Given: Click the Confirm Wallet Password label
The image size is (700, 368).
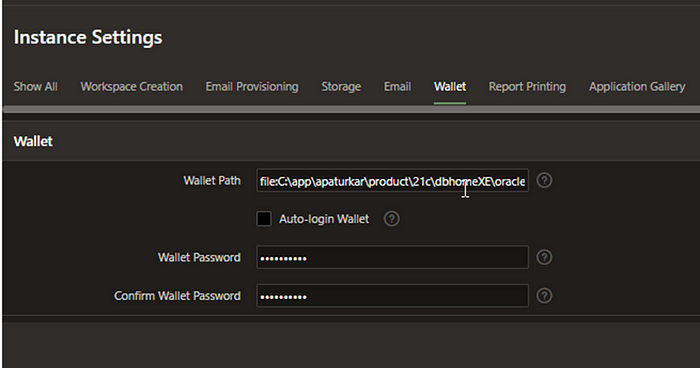Looking at the screenshot, I should [177, 296].
